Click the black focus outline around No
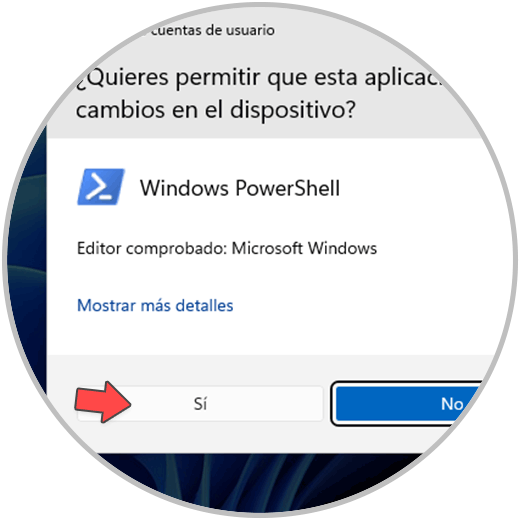The image size is (520, 520). click(333, 404)
